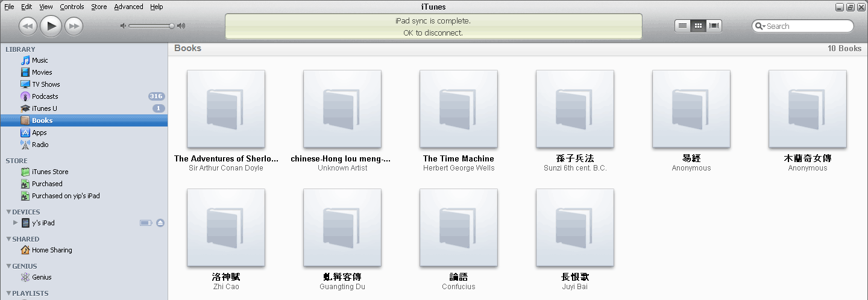Click the high volume speaker icon
The image size is (868, 300).
(x=181, y=26)
